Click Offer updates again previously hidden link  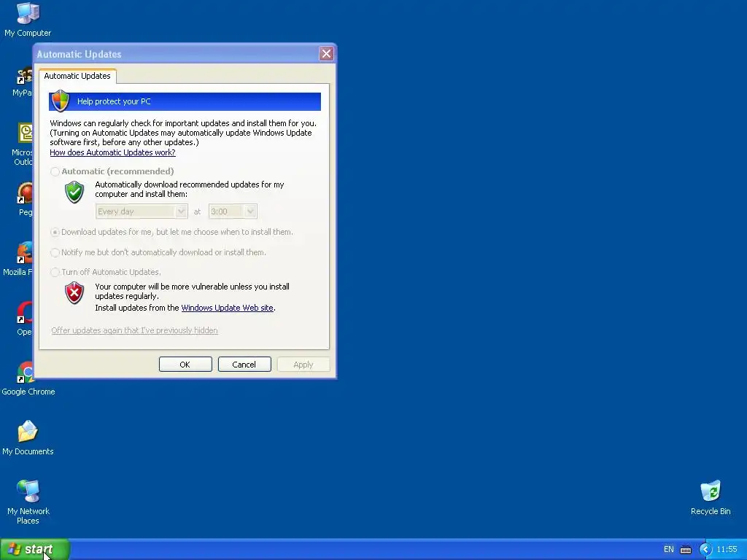pyautogui.click(x=134, y=330)
